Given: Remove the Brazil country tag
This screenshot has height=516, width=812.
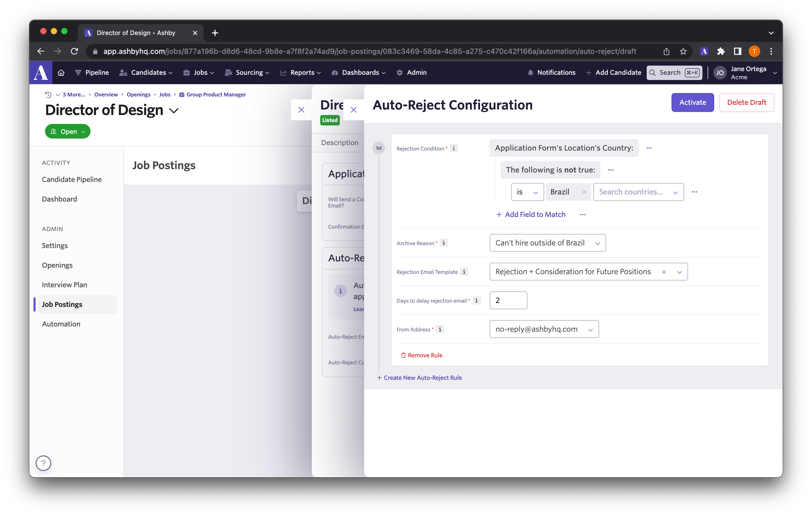Looking at the screenshot, I should [584, 192].
